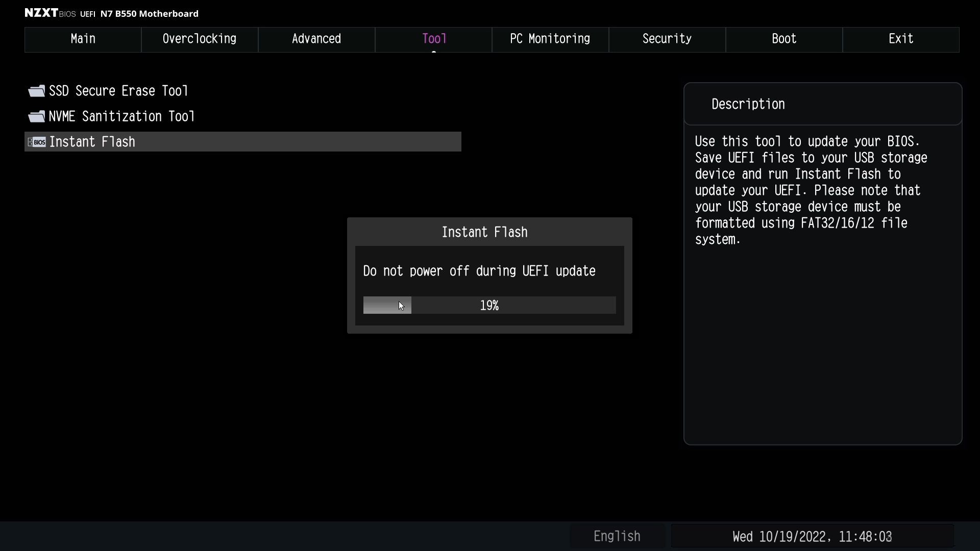Click the UEFI update progress bar
This screenshot has height=551, width=980.
pyautogui.click(x=489, y=305)
